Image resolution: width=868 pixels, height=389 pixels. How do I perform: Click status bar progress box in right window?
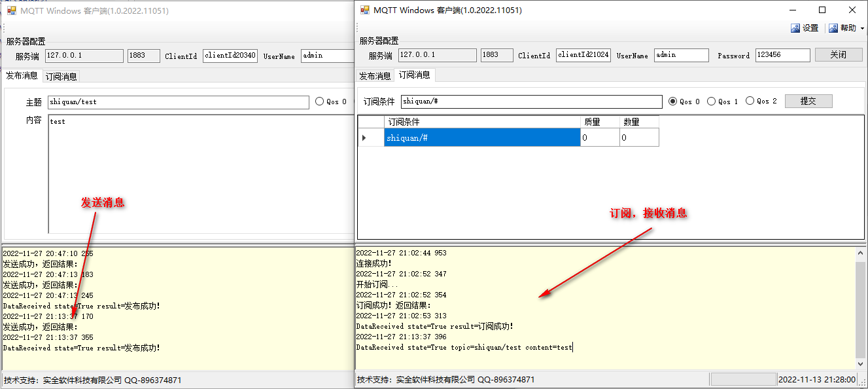coord(742,379)
